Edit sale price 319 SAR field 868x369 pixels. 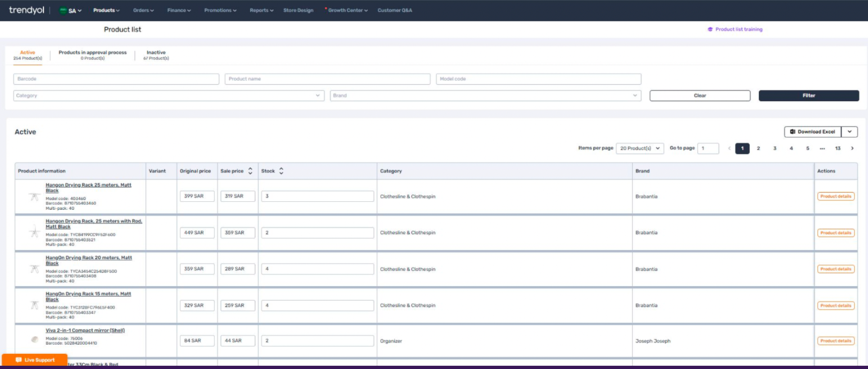coord(237,196)
